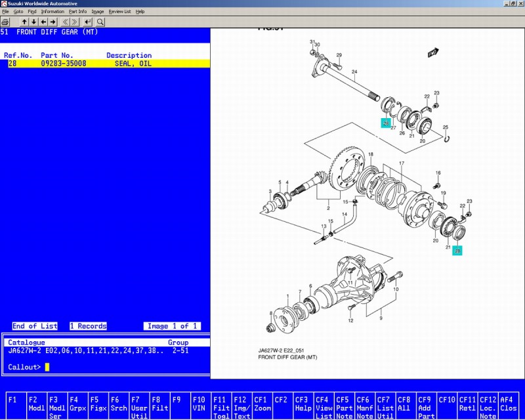Click callout 9 near the housing

(x=381, y=318)
